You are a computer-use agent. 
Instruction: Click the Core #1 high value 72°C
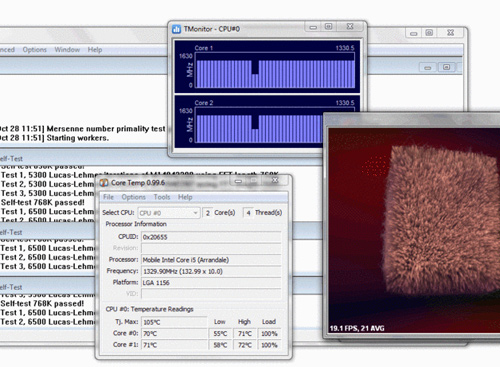pos(245,345)
